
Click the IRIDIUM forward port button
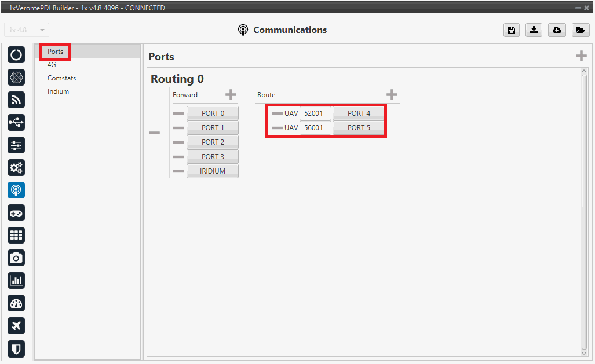[x=213, y=171]
